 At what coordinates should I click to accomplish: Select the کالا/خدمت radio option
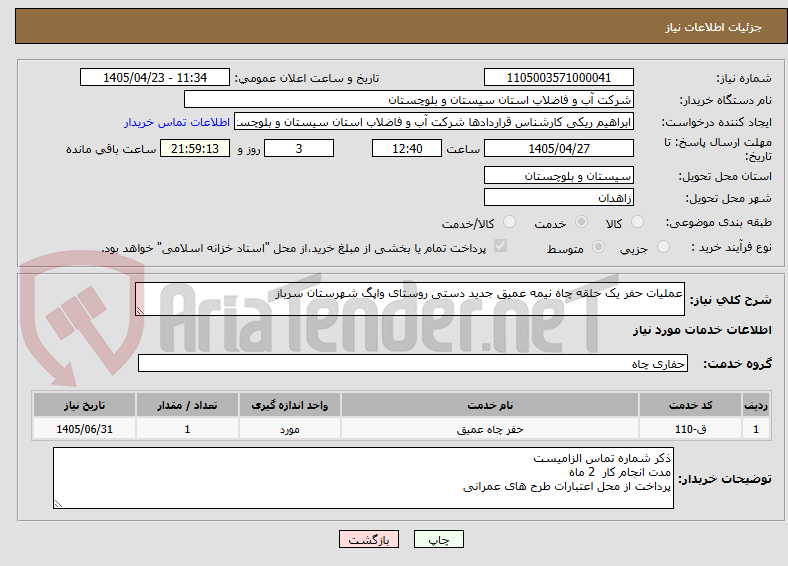pyautogui.click(x=509, y=222)
